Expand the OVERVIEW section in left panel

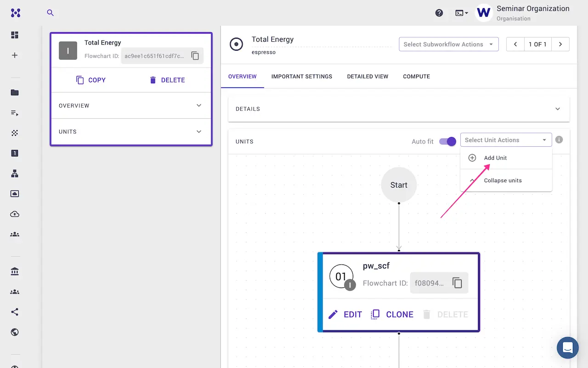click(x=131, y=105)
